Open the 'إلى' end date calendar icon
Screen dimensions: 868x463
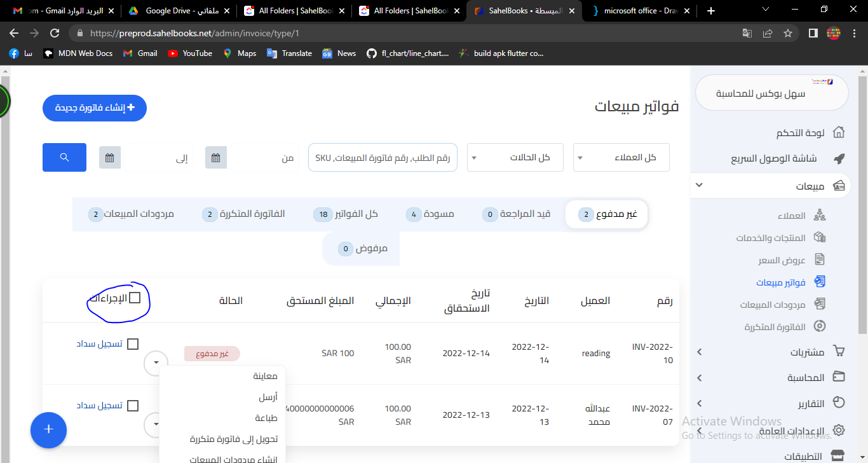[110, 158]
